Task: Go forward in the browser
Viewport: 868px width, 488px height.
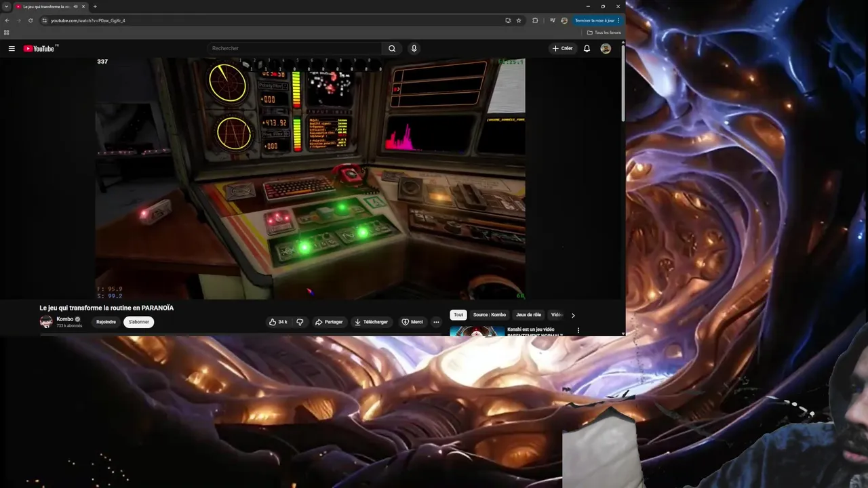Action: pos(18,20)
